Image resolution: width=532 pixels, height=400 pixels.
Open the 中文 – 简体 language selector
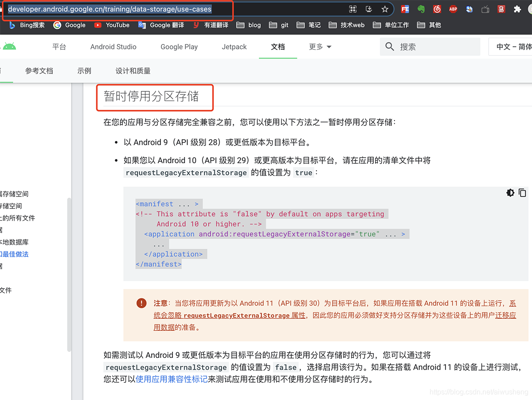[514, 47]
